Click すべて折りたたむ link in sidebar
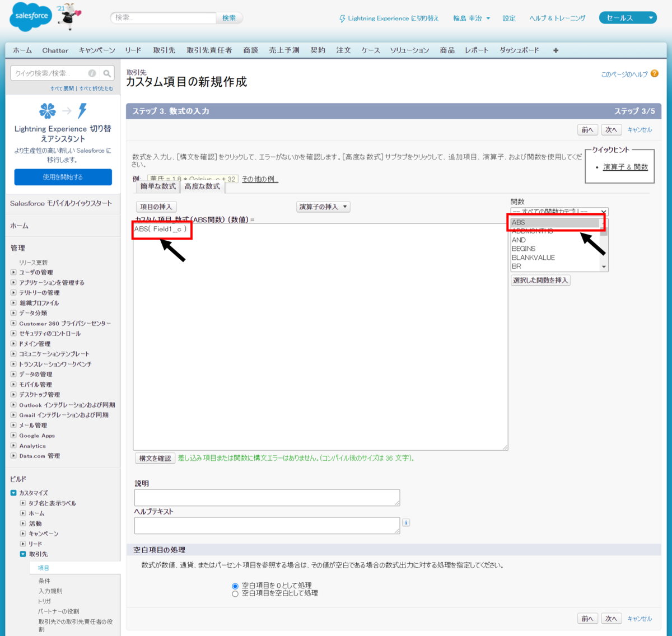 click(96, 88)
